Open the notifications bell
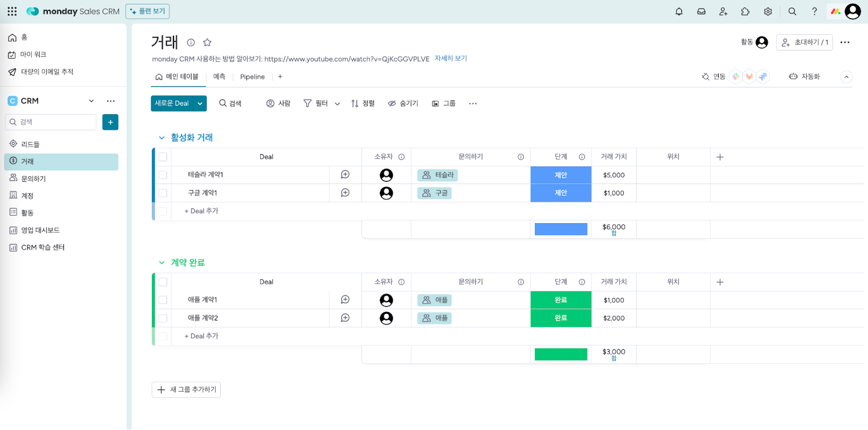The image size is (868, 430). (679, 11)
